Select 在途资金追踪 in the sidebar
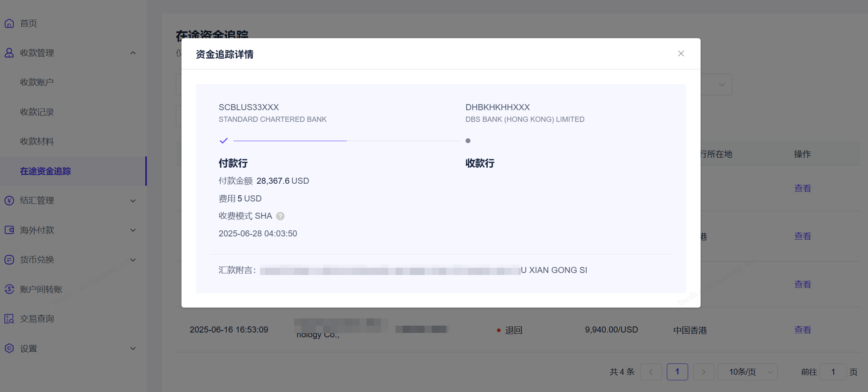The height and width of the screenshot is (392, 868). (x=45, y=171)
